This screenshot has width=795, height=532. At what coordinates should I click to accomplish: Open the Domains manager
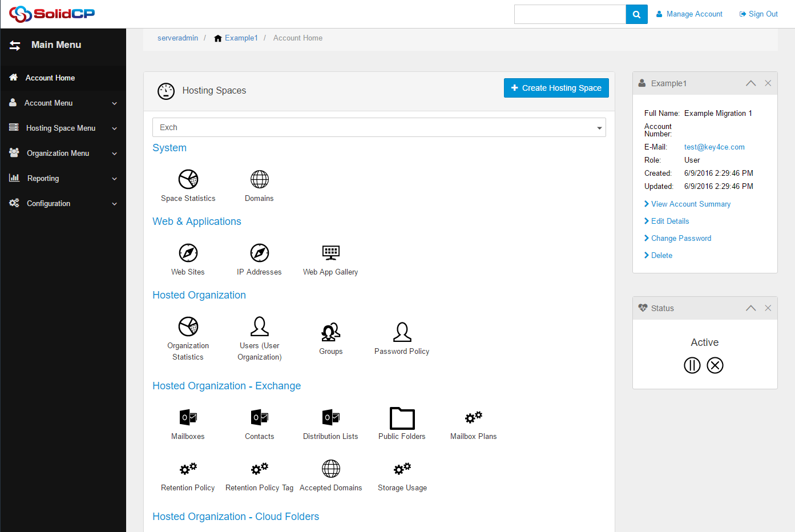point(259,185)
